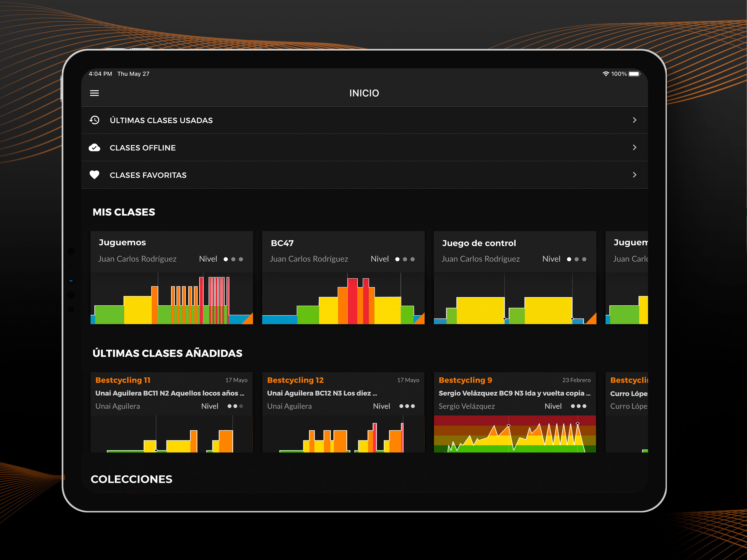
Task: Tap the battery status icon
Action: coord(634,74)
